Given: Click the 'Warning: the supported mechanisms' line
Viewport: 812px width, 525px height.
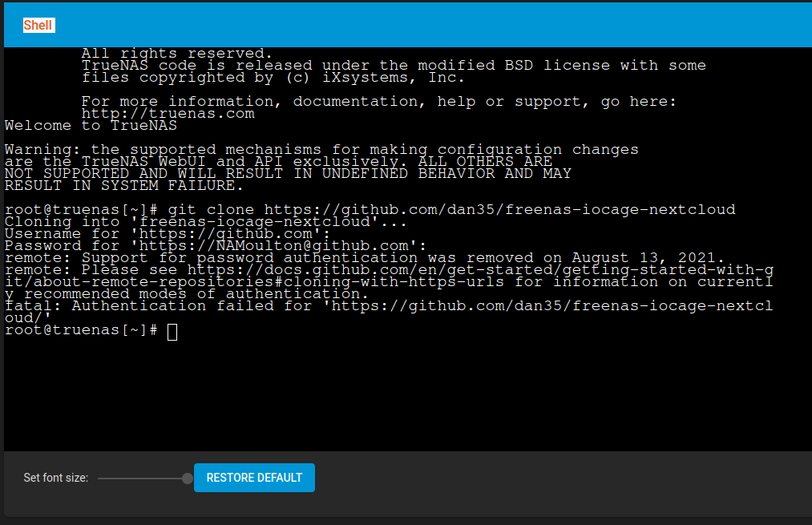Looking at the screenshot, I should point(321,150).
